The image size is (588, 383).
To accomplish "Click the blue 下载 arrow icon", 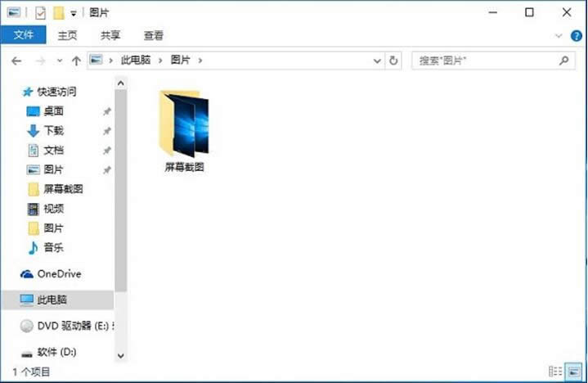I will pos(33,131).
